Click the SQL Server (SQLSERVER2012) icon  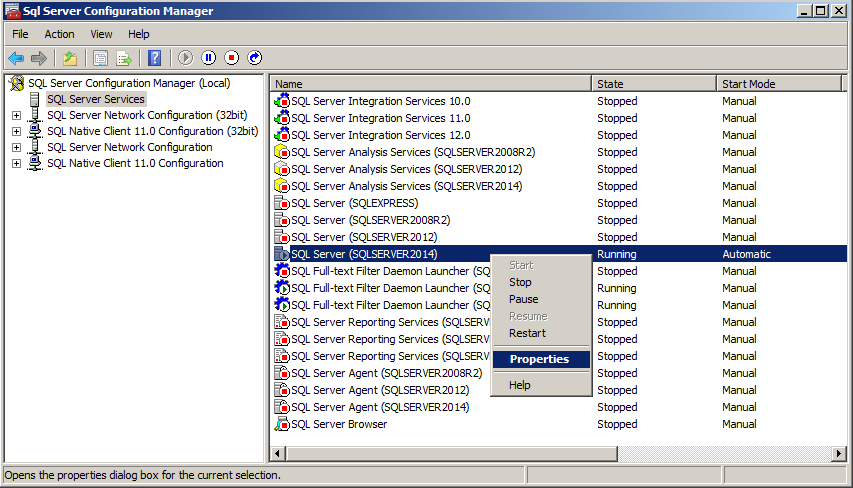(282, 237)
